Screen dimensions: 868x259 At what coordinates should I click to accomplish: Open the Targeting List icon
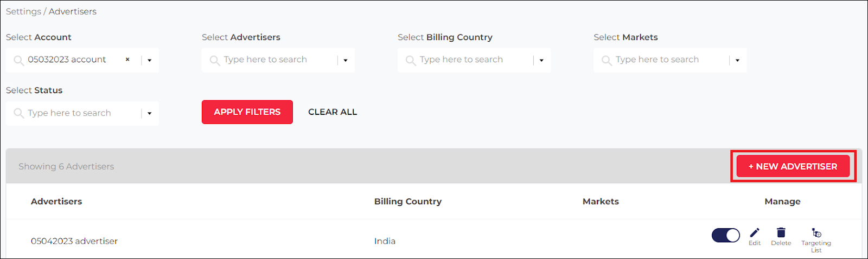tap(816, 233)
